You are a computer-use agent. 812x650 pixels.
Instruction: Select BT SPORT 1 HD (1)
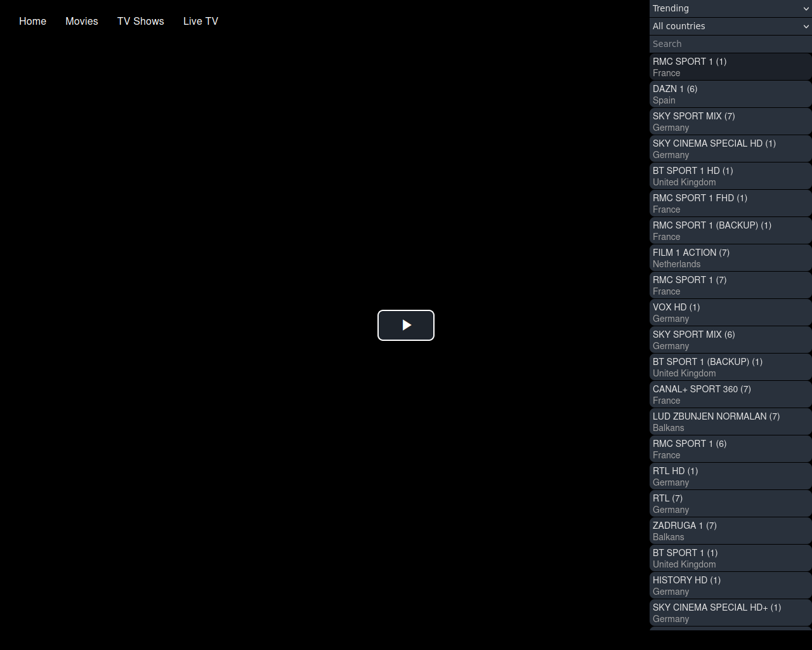pyautogui.click(x=731, y=176)
